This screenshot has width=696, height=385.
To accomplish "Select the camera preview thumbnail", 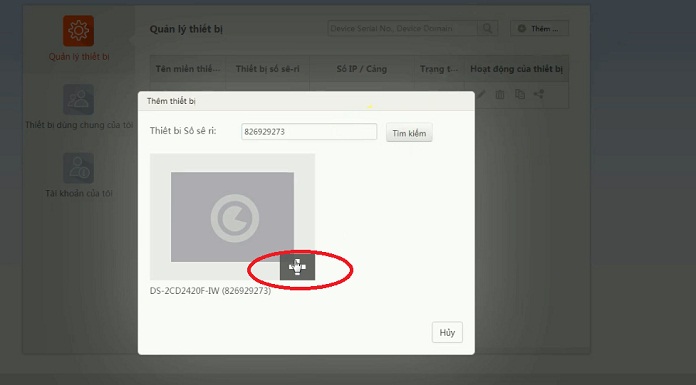I will pos(232,217).
